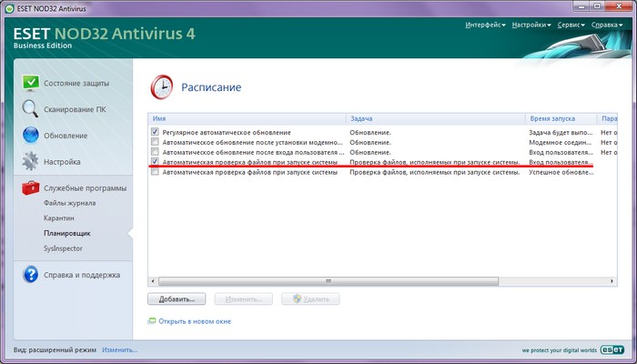The image size is (637, 364).
Task: Open the Обновление section
Action: click(66, 136)
